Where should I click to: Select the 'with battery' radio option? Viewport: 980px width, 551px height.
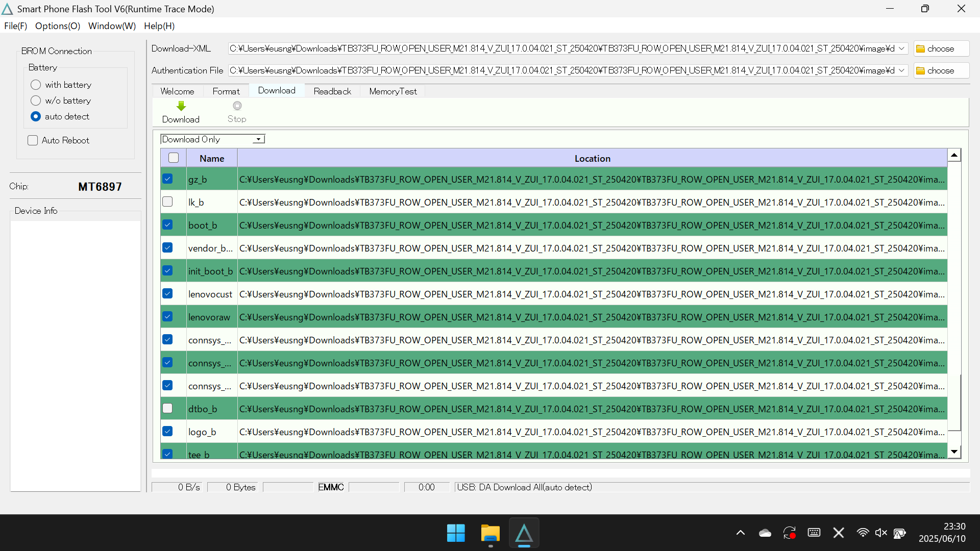click(36, 85)
